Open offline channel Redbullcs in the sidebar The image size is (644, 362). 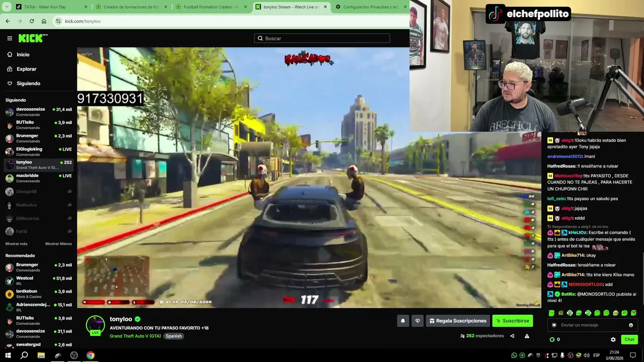(x=38, y=205)
